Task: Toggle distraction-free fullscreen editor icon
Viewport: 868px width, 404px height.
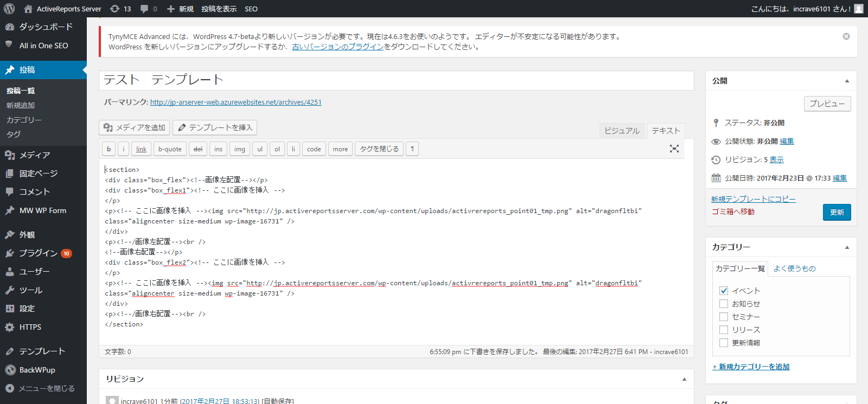Action: click(x=674, y=149)
